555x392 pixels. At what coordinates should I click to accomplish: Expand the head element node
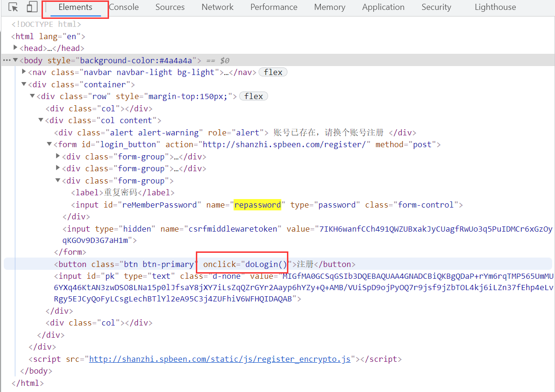[15, 47]
